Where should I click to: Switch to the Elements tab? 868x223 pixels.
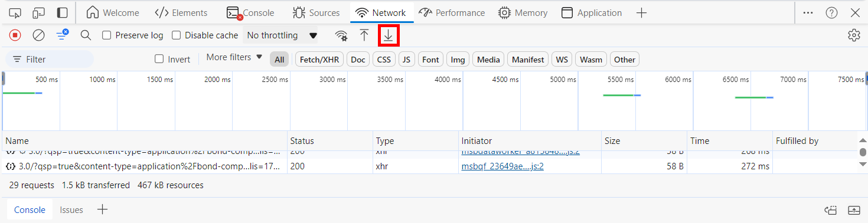pos(181,12)
